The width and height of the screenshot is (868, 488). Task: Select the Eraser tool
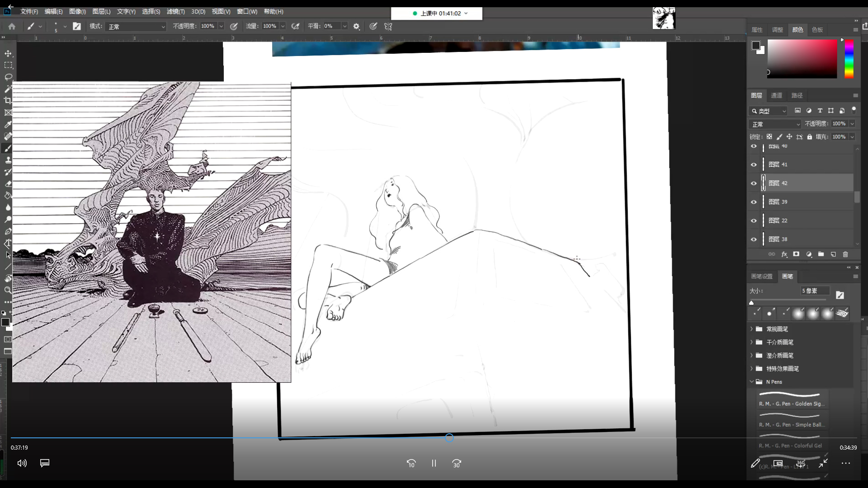tap(8, 183)
